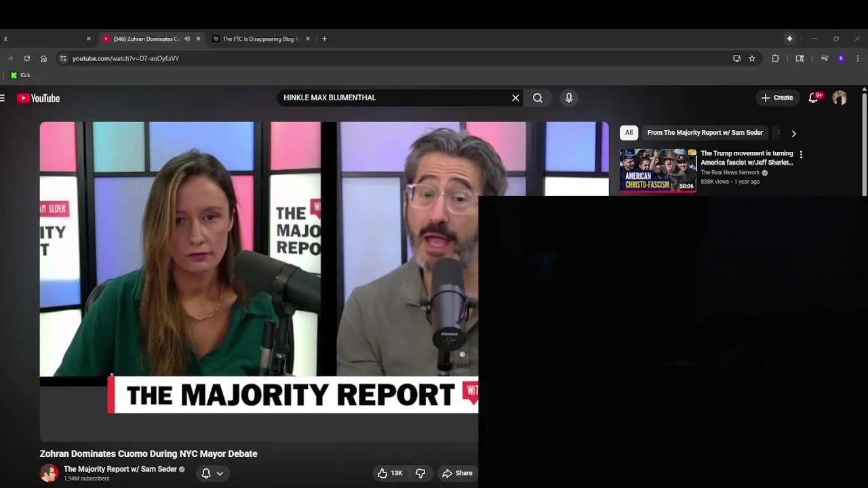868x488 pixels.
Task: Open the Kick bookmark
Action: point(21,75)
